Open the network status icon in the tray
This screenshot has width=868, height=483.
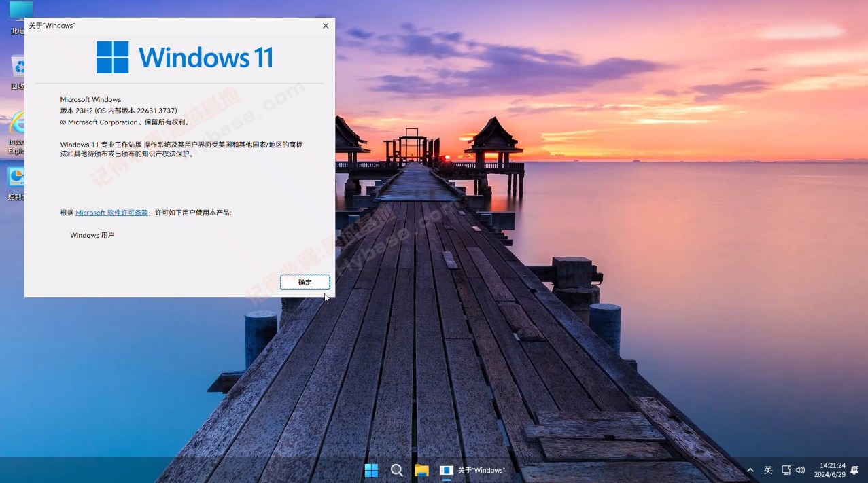tap(786, 470)
